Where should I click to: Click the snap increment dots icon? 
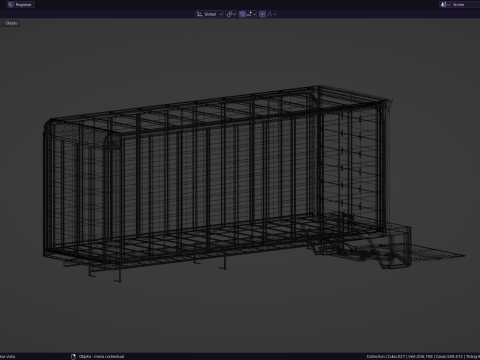pos(249,14)
